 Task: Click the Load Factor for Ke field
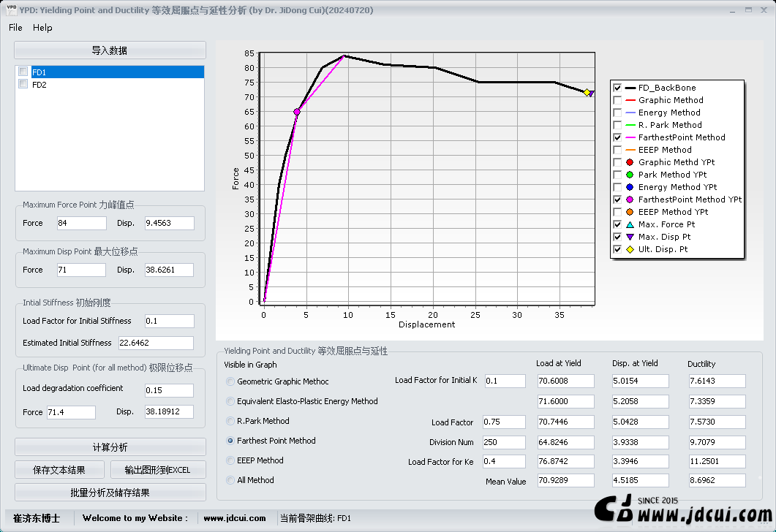click(x=504, y=461)
